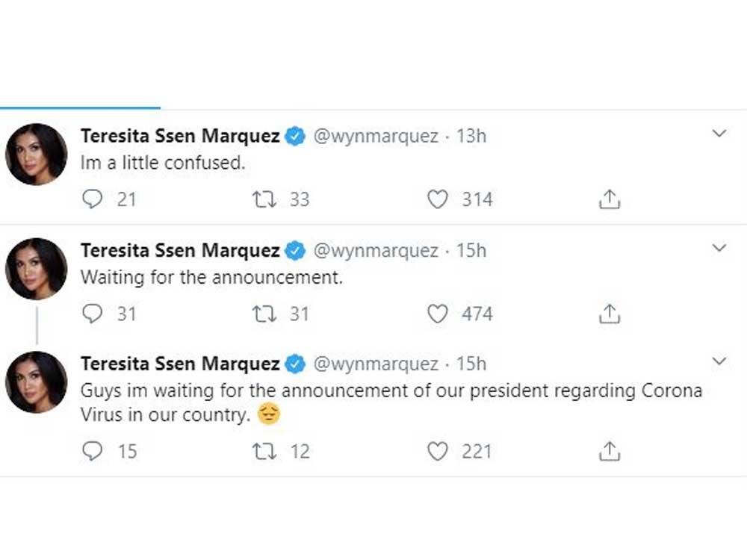Share the Corona Virus announcement tweet

610,451
